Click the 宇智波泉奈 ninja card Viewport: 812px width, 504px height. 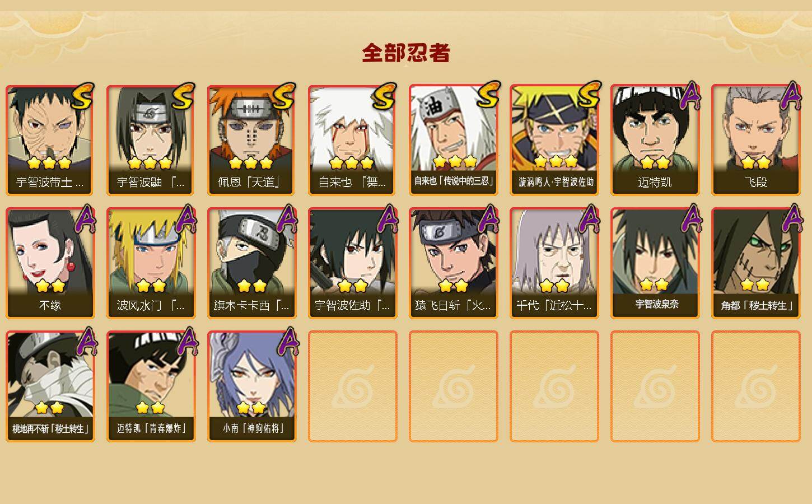pyautogui.click(x=655, y=263)
